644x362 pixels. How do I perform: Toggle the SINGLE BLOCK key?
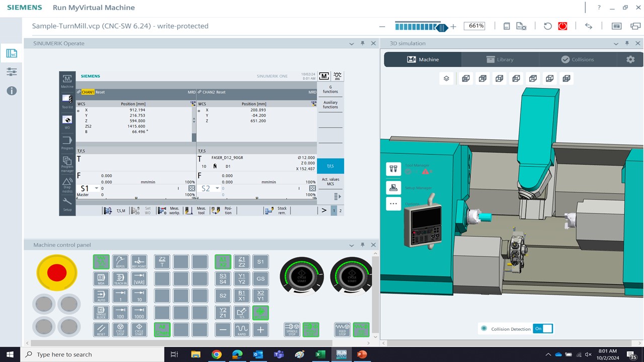101,313
